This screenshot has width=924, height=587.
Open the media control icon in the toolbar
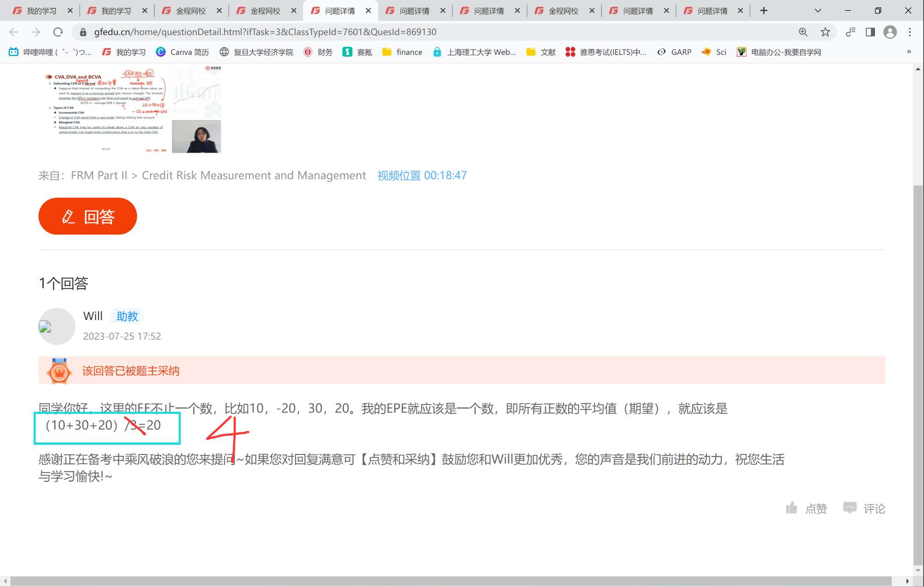tap(851, 32)
